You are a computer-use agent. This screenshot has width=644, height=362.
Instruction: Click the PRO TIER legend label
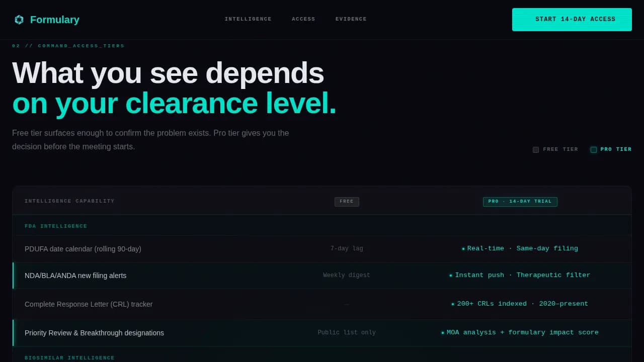tap(616, 149)
